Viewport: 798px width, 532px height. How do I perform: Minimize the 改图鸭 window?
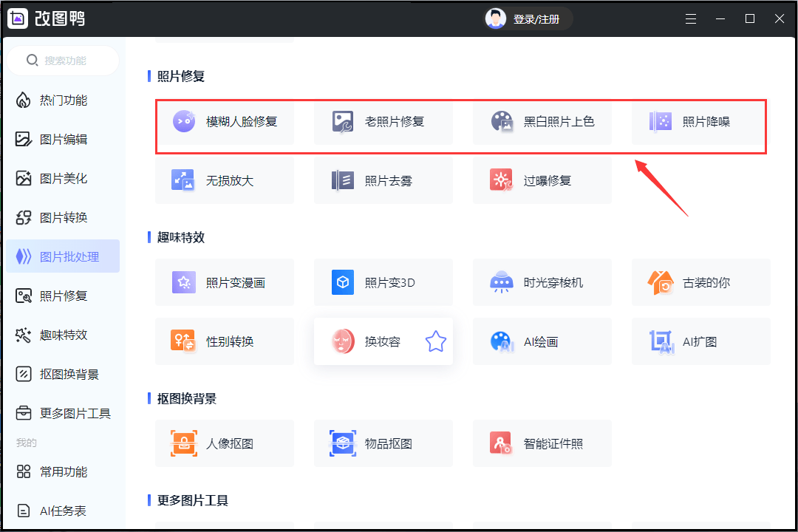720,18
